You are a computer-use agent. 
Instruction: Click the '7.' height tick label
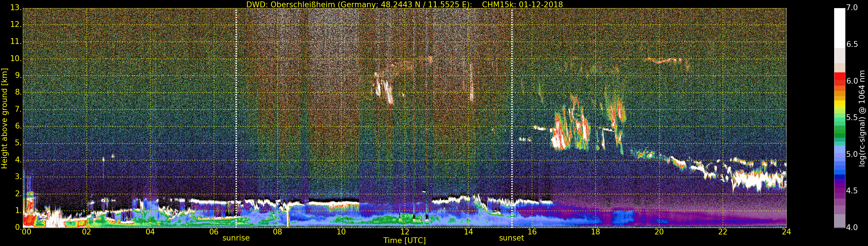click(18, 109)
